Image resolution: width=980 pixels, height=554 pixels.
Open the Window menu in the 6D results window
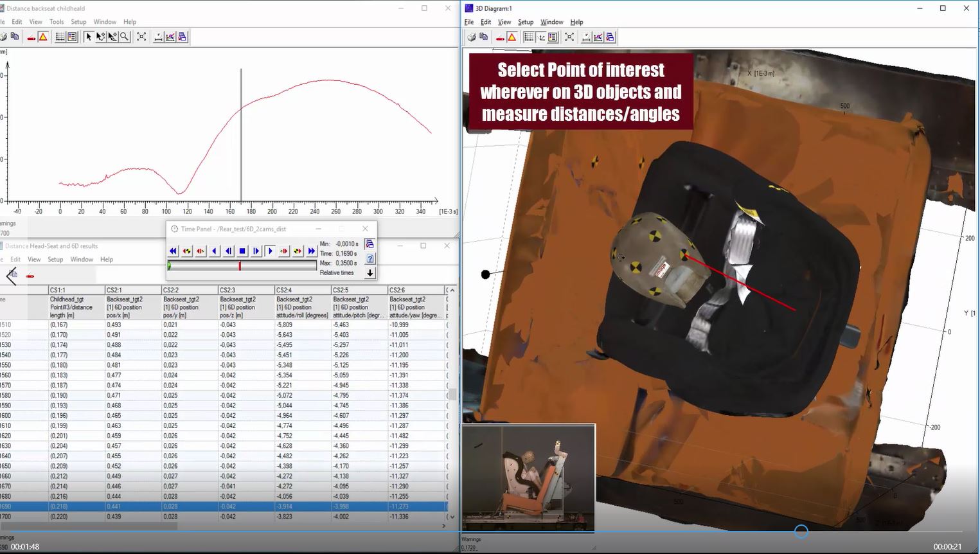[82, 259]
